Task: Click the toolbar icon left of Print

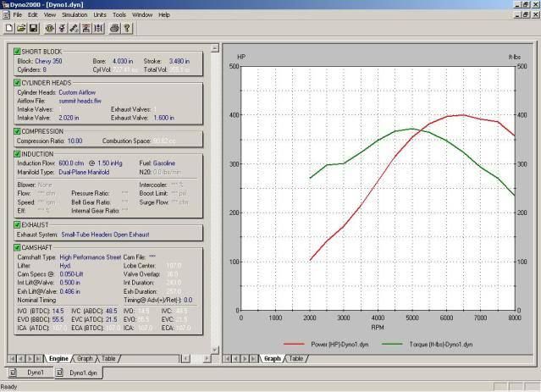Action: coord(98,28)
